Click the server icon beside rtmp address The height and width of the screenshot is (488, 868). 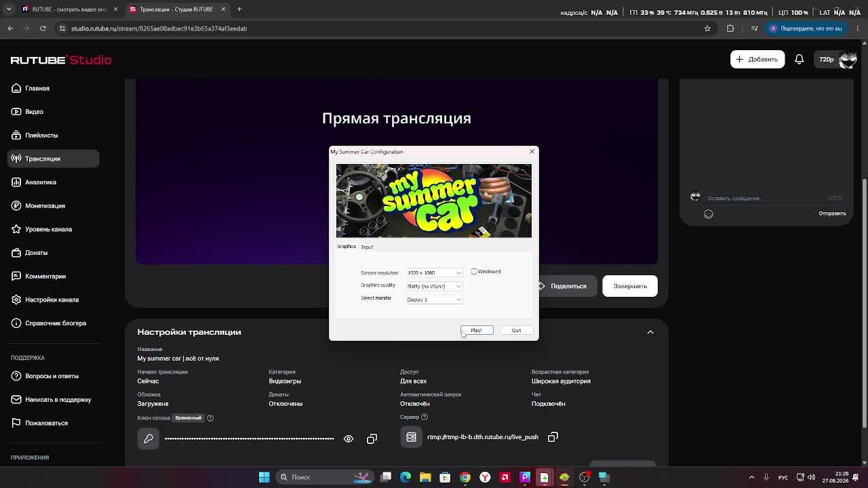point(411,437)
